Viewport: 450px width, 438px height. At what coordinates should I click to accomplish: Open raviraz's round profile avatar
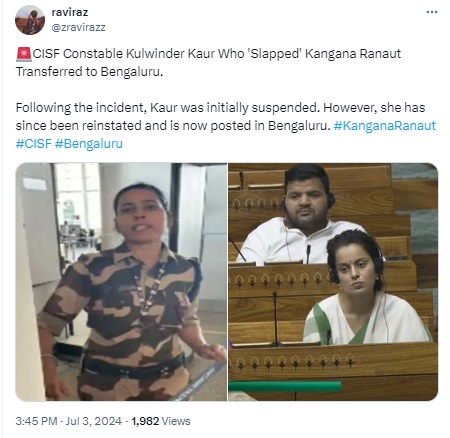[30, 20]
